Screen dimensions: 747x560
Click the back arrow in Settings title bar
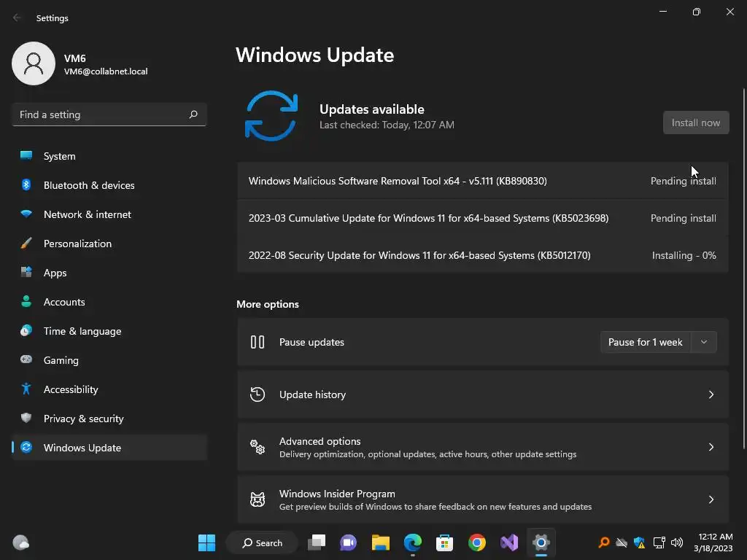click(x=17, y=17)
